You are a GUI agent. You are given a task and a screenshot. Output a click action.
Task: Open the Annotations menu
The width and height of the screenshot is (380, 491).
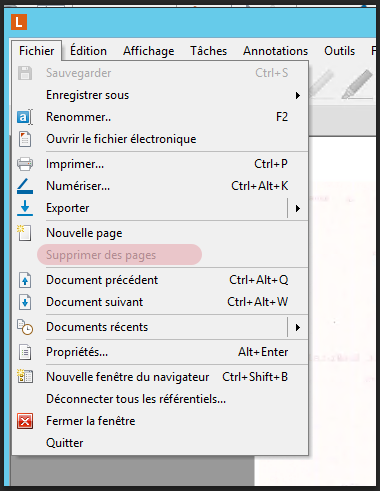[275, 51]
